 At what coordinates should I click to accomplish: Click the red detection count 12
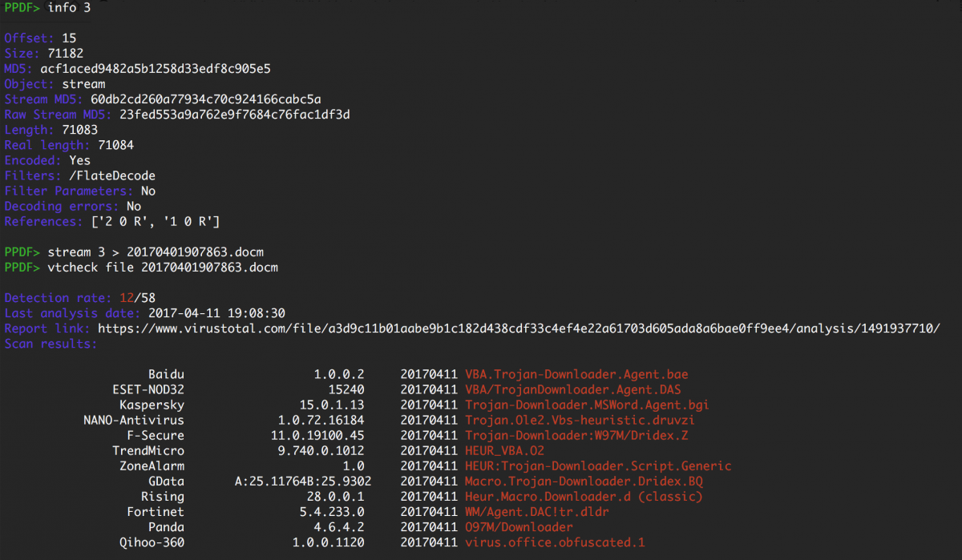point(125,297)
